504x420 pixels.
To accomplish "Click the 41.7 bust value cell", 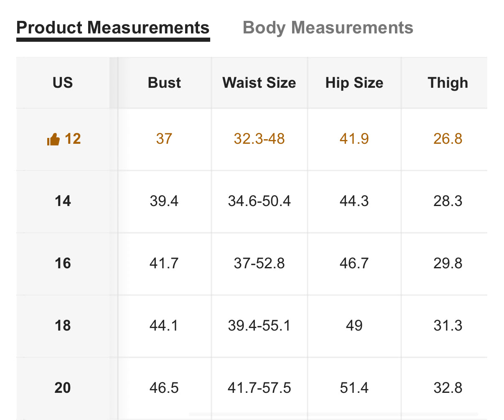I will [x=164, y=264].
